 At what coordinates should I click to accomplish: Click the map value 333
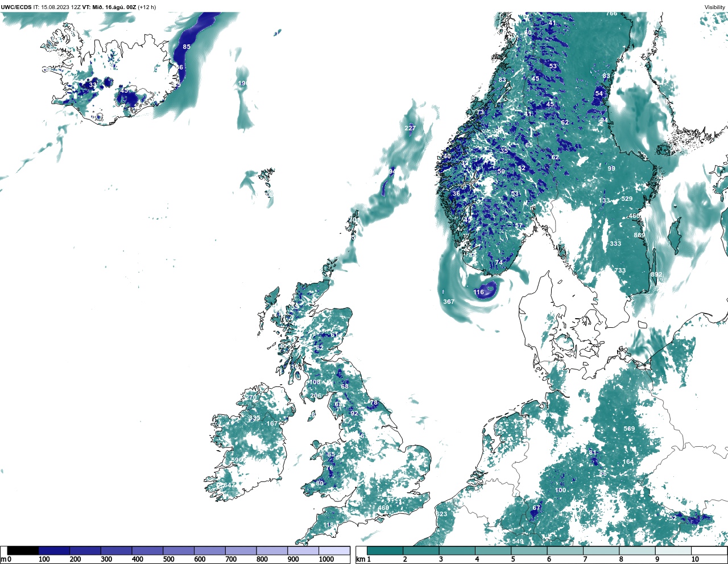point(615,244)
